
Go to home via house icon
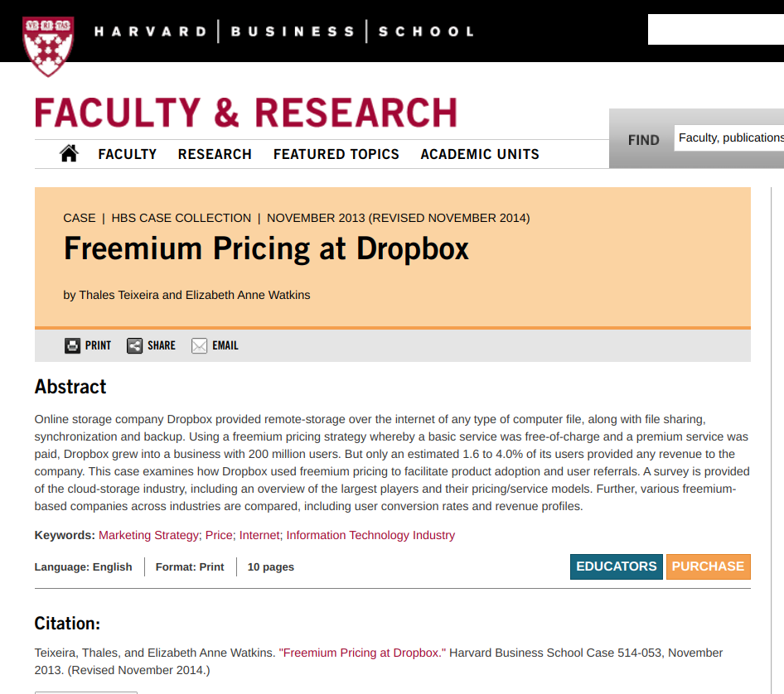[69, 153]
